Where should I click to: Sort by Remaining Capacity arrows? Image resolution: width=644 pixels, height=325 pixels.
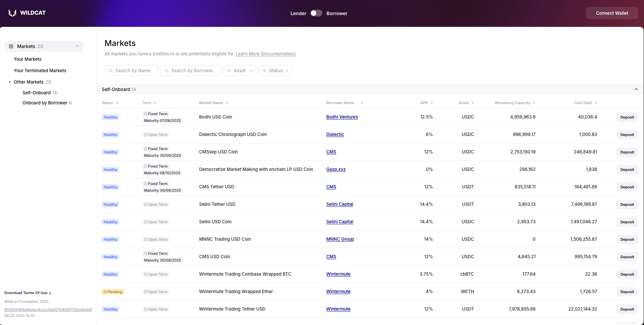tap(534, 103)
